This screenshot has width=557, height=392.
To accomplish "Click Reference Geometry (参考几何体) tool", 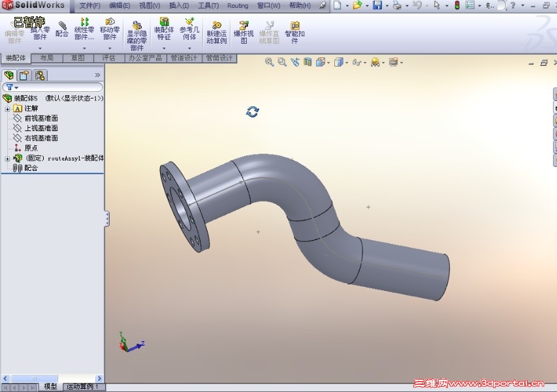I will tap(189, 29).
